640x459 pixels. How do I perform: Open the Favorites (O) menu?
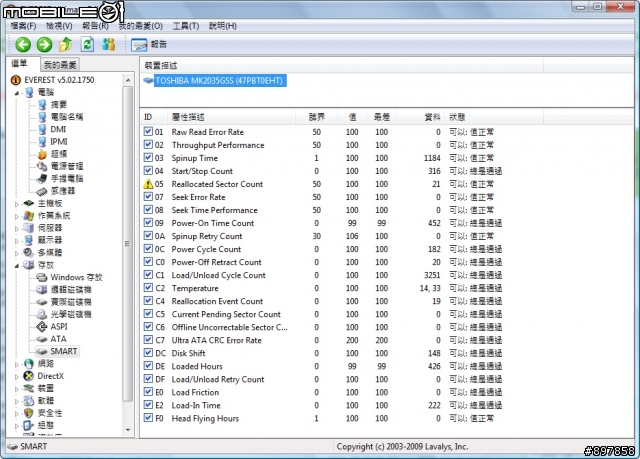[141, 26]
